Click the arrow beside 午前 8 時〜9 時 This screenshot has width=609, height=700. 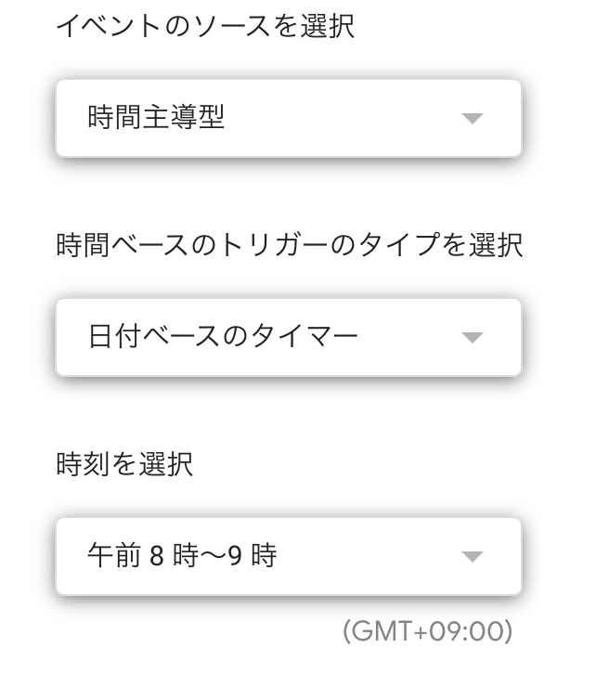pyautogui.click(x=473, y=557)
